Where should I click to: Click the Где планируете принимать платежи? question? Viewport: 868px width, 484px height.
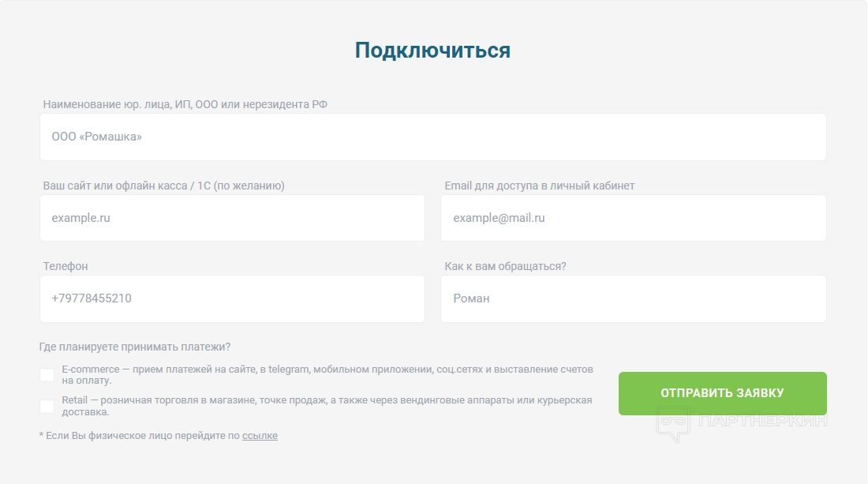134,347
